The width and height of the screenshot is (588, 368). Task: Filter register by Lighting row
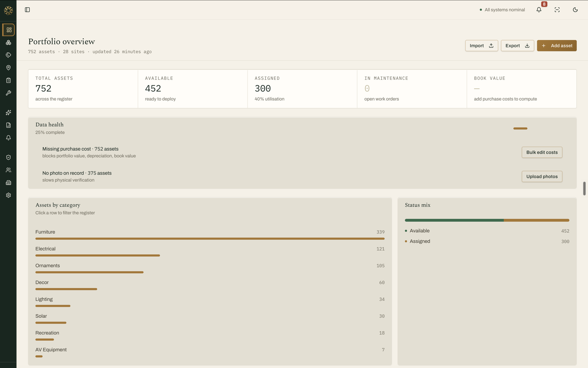coord(210,302)
